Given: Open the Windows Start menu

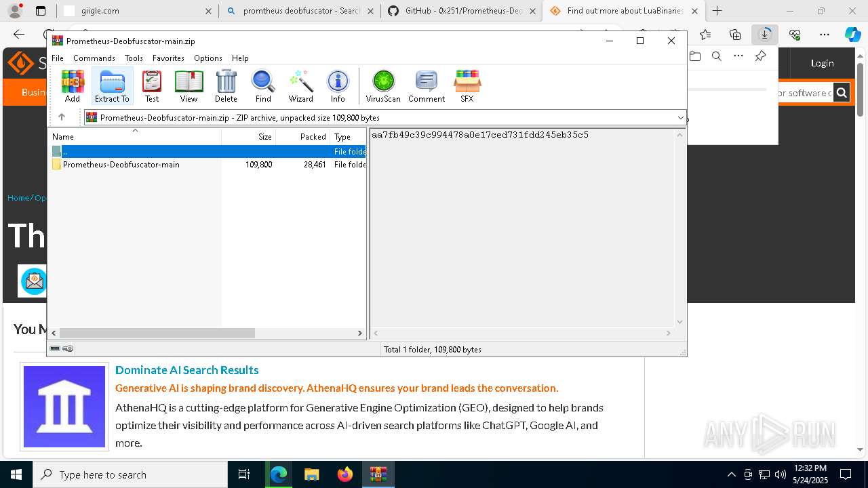Looking at the screenshot, I should point(16,474).
